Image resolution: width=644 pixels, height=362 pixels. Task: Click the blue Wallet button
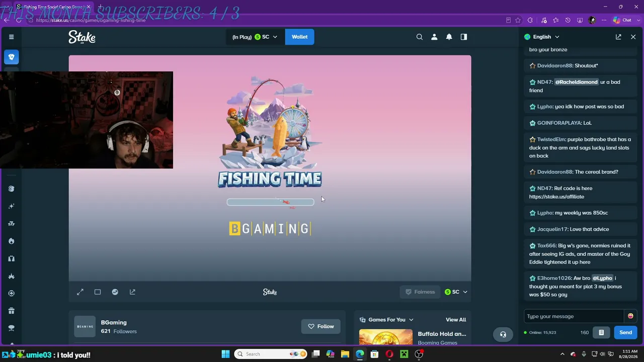pos(299,37)
